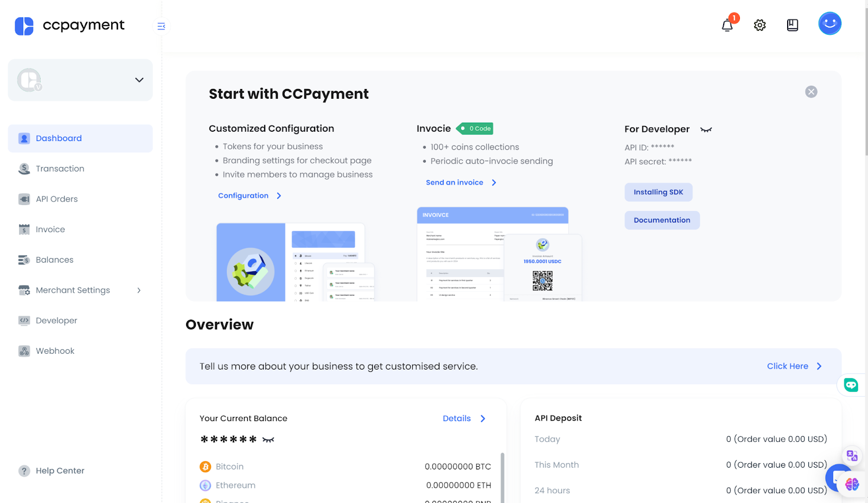Open the balance Details link
This screenshot has width=868, height=503.
click(x=457, y=418)
